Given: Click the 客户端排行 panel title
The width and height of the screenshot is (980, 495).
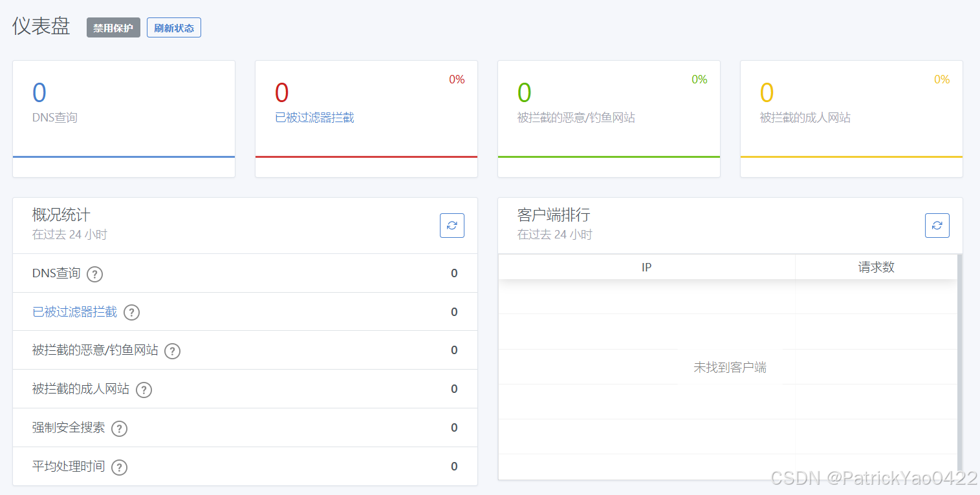Looking at the screenshot, I should 554,215.
